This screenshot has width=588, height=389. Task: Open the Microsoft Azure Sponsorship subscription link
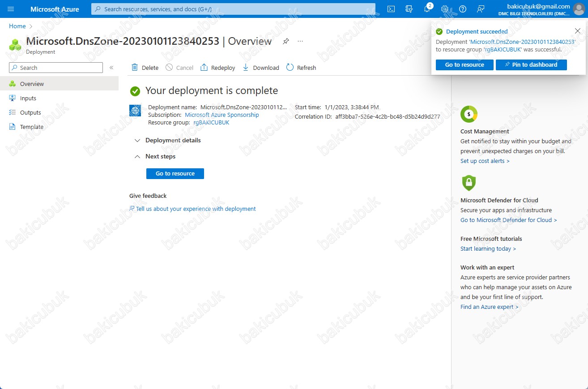click(x=222, y=115)
